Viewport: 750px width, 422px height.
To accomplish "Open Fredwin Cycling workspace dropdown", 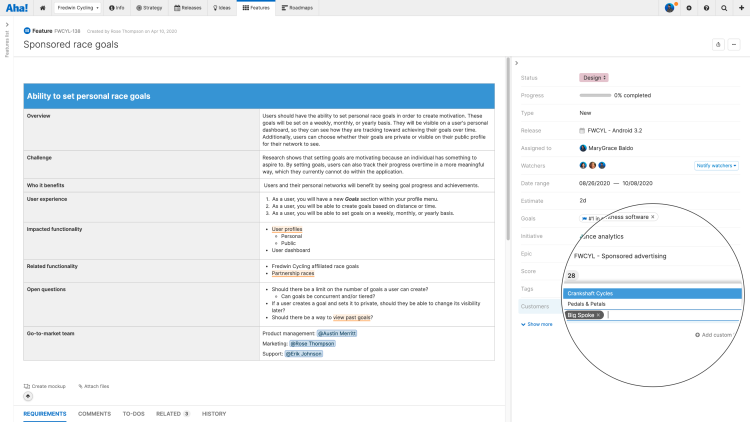I will (x=77, y=8).
